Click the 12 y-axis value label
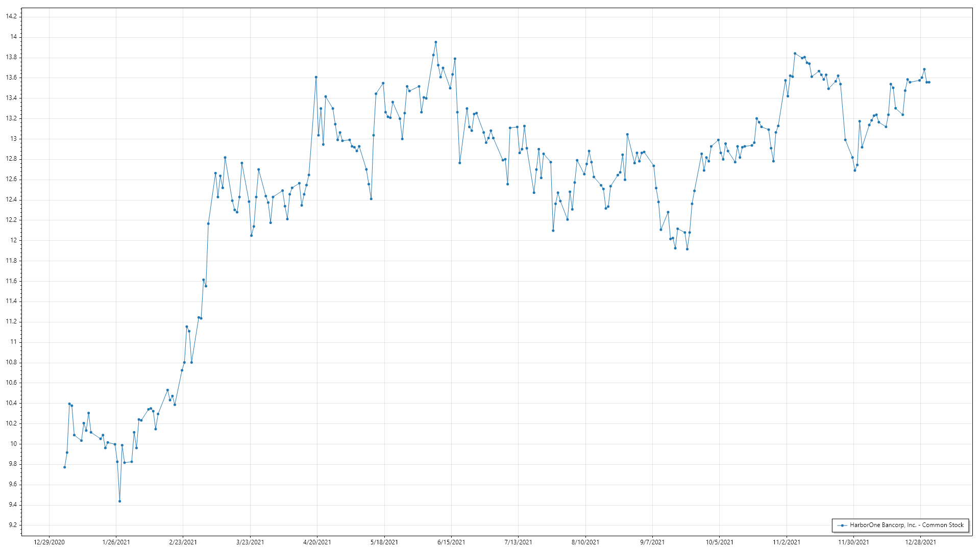980x551 pixels. click(14, 240)
